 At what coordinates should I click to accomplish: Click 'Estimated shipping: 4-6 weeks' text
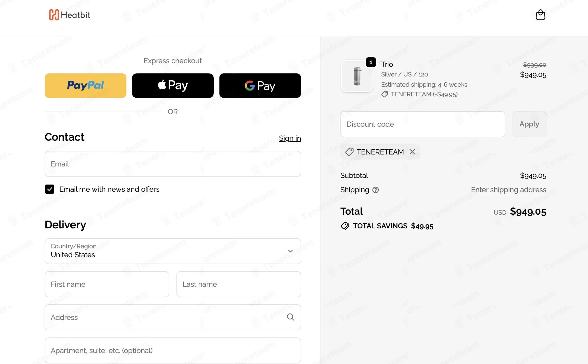pos(424,85)
